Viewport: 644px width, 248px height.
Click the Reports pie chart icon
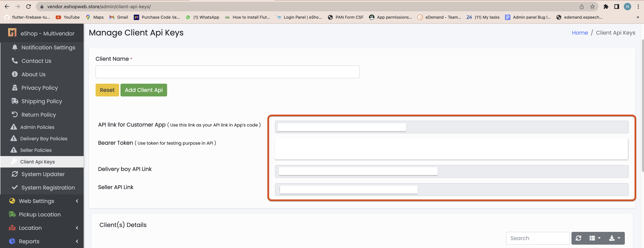(12, 241)
